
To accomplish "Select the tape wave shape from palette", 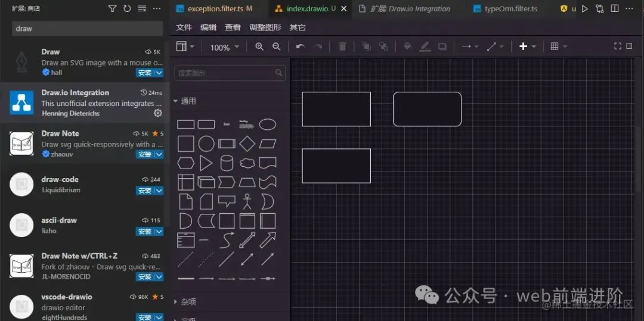I will coord(267,182).
